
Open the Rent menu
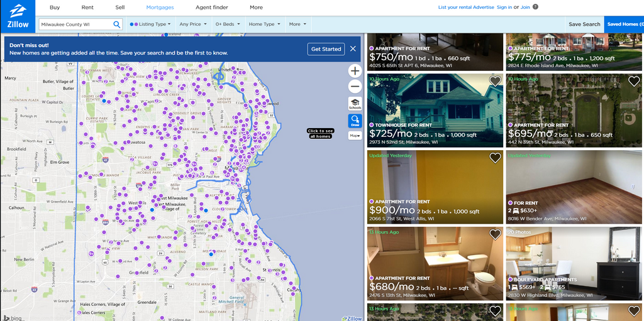pos(87,8)
